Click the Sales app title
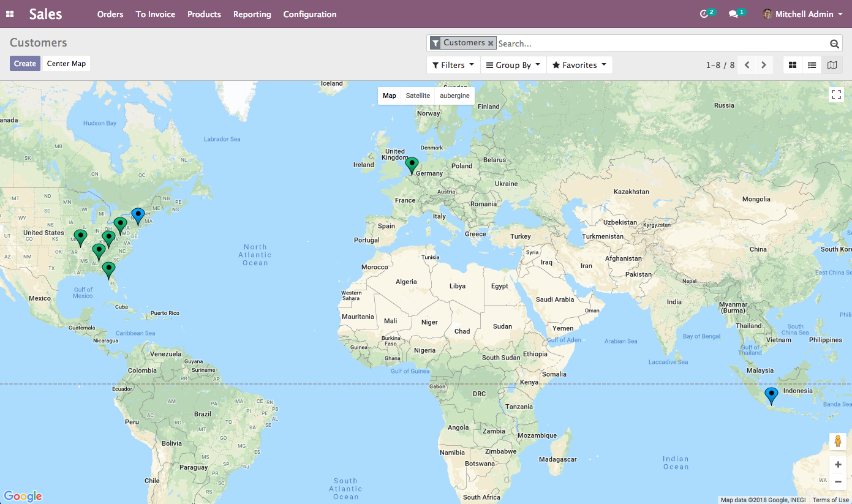This screenshot has height=504, width=852. [46, 14]
